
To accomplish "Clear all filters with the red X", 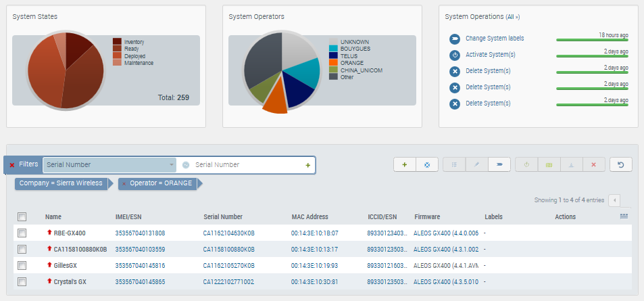I will point(12,164).
